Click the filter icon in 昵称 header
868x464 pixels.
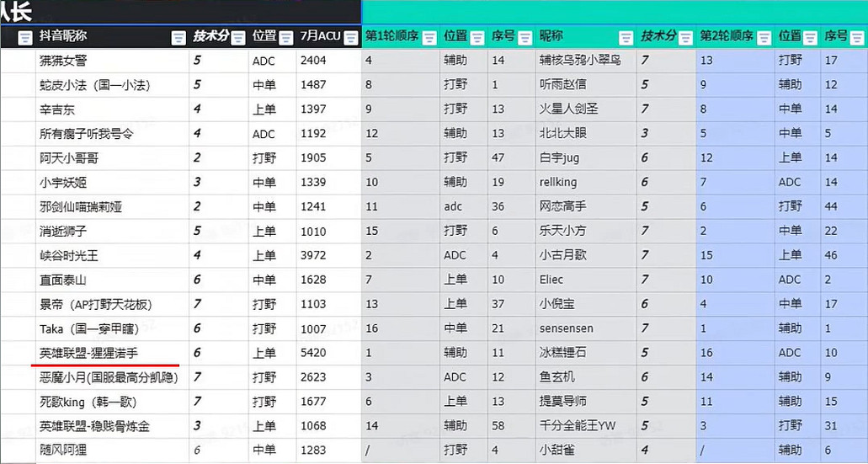(626, 37)
